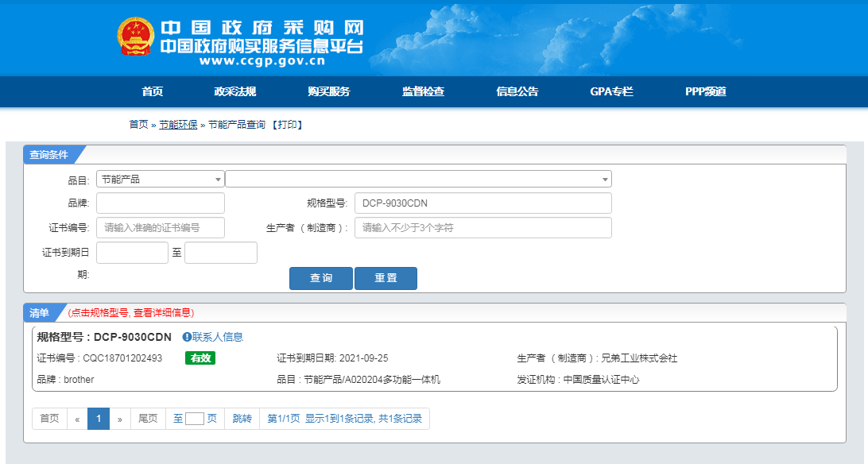
Task: Click the 【打印】 print link
Action: (x=287, y=125)
